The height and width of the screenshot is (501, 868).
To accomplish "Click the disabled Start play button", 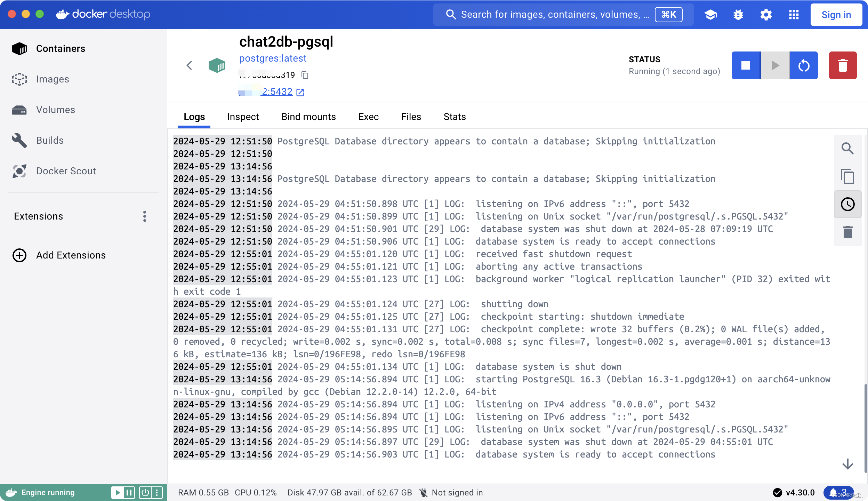I will 775,65.
